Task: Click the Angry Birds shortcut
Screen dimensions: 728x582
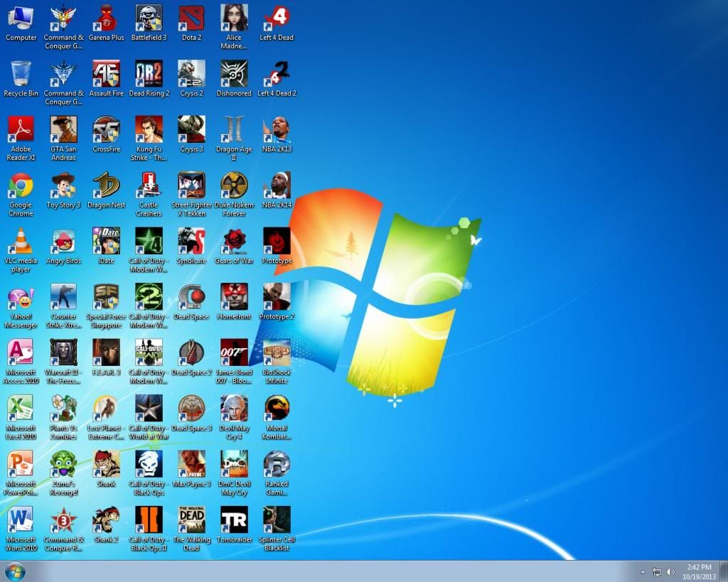Action: click(63, 246)
